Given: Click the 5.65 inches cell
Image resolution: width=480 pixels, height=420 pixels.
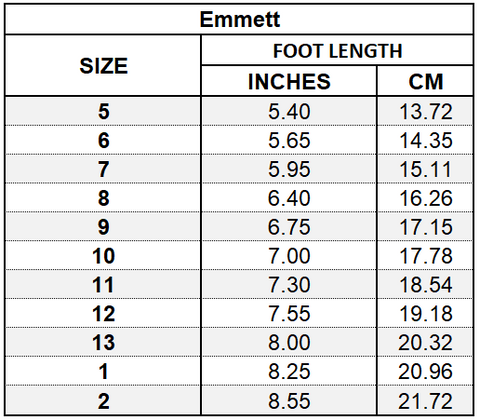Looking at the screenshot, I should pyautogui.click(x=289, y=140).
